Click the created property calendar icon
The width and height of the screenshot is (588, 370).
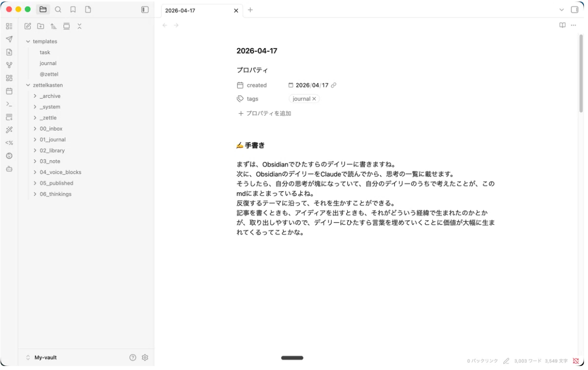pos(240,85)
